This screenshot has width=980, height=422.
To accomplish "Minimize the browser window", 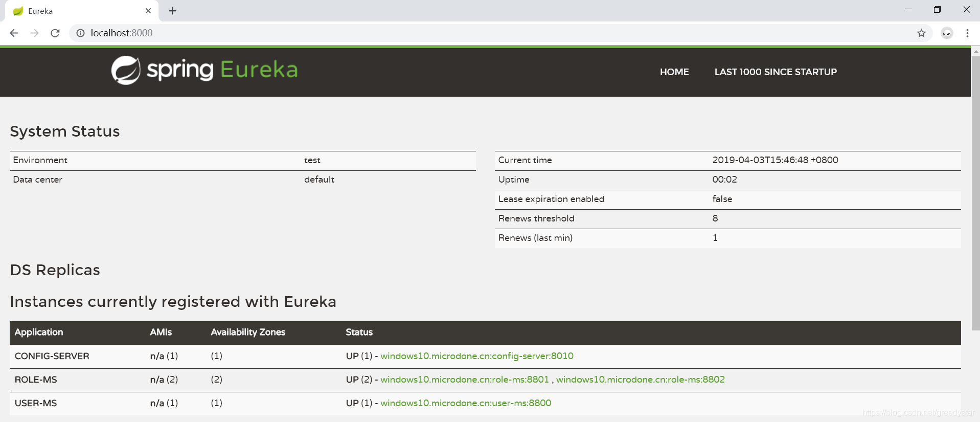I will click(908, 10).
